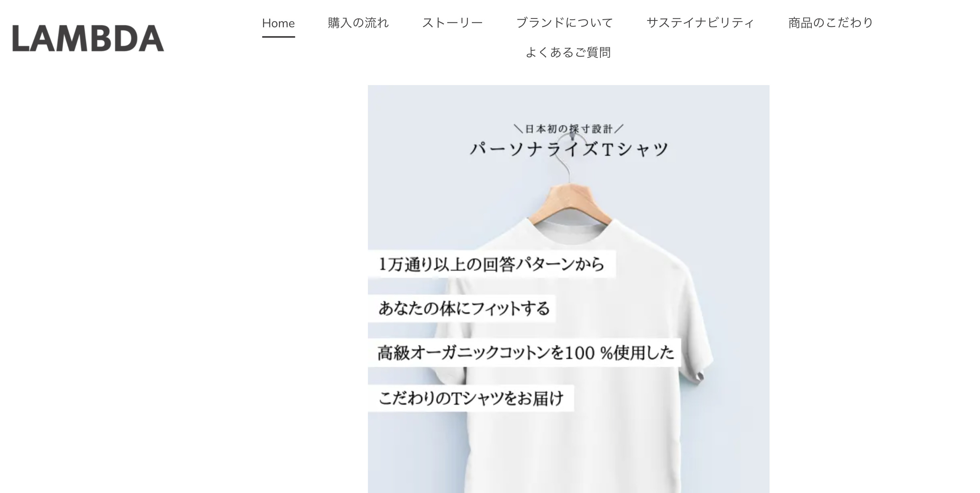The height and width of the screenshot is (493, 980).
Task: Click the LAMBDA logo
Action: click(x=88, y=39)
